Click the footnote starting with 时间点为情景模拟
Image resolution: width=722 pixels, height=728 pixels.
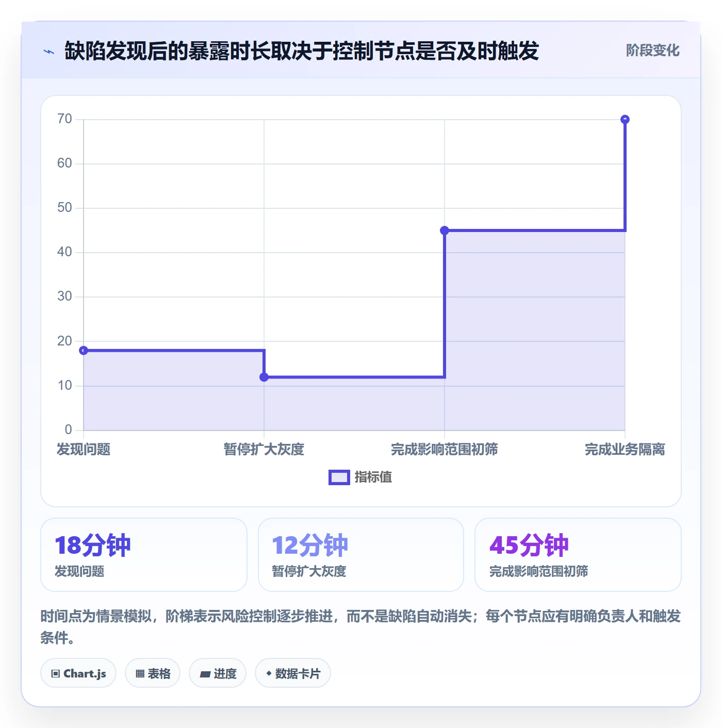(x=360, y=627)
